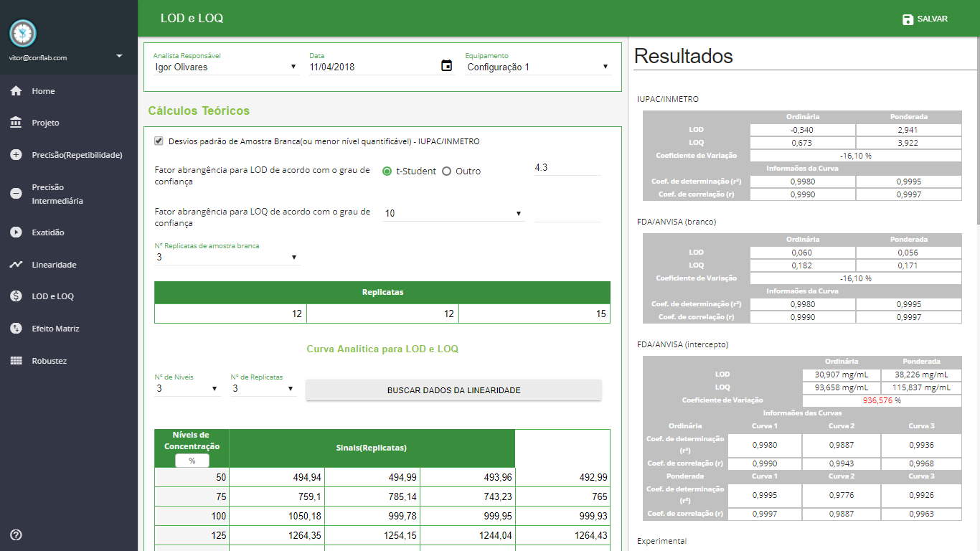The width and height of the screenshot is (980, 551).
Task: Select the t-Student radio option
Action: 387,171
